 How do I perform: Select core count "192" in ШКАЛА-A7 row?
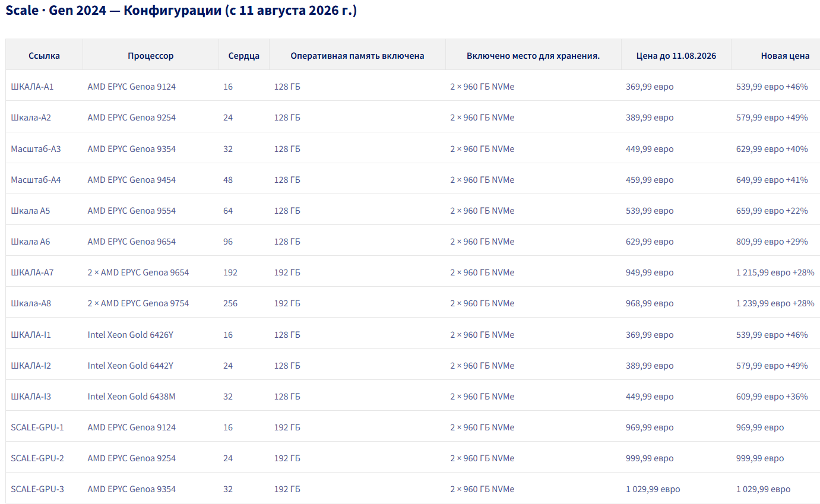point(230,272)
